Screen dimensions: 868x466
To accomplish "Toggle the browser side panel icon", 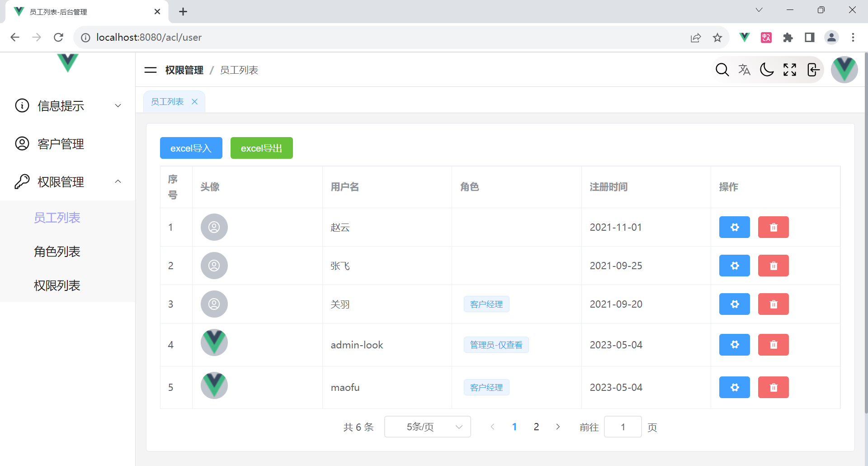I will 810,37.
